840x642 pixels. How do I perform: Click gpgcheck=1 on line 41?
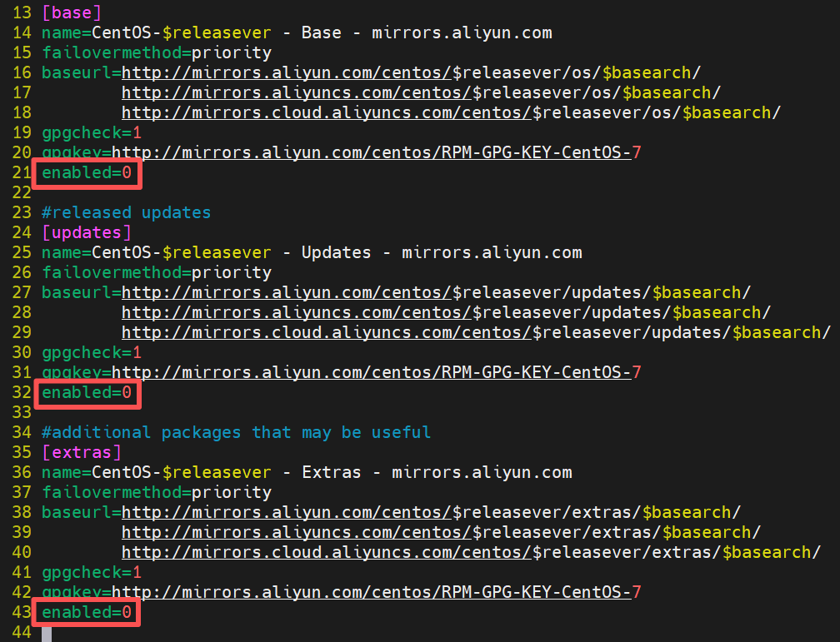(x=92, y=572)
